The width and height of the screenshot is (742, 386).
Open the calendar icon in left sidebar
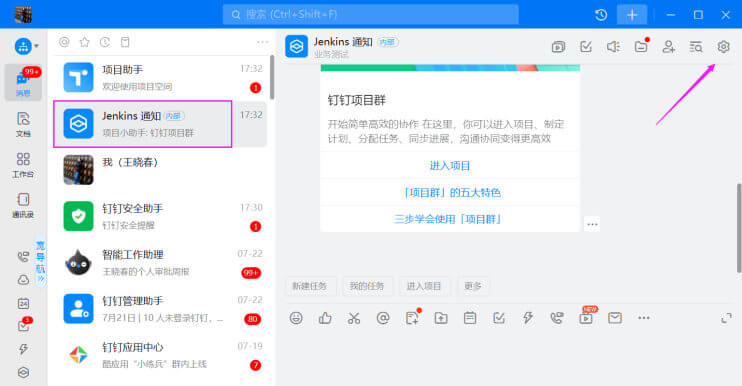[23, 303]
